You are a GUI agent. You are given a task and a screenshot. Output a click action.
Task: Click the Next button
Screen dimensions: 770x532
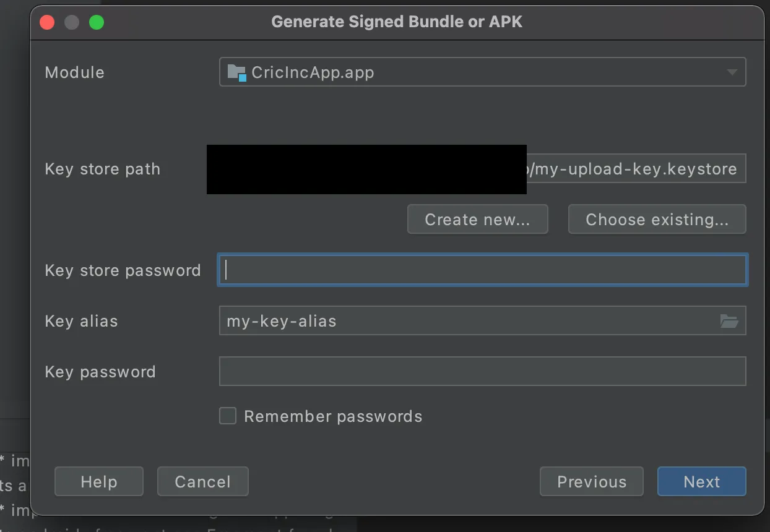click(701, 482)
